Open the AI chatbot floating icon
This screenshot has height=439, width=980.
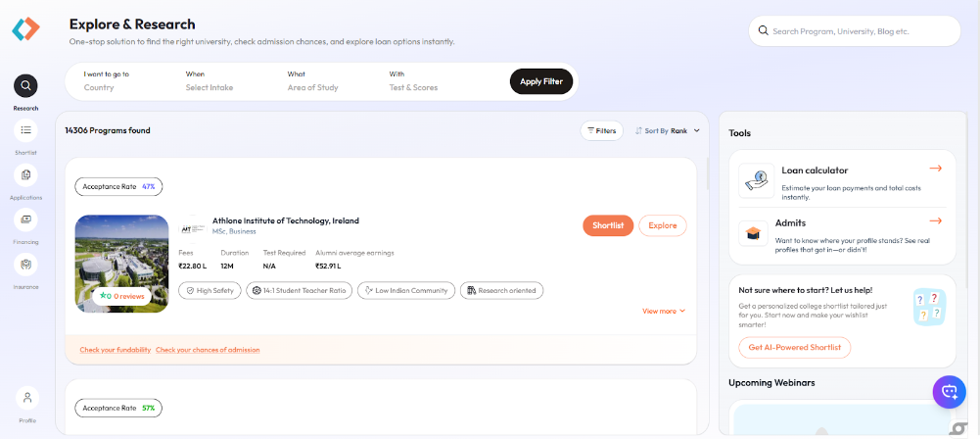pyautogui.click(x=950, y=392)
